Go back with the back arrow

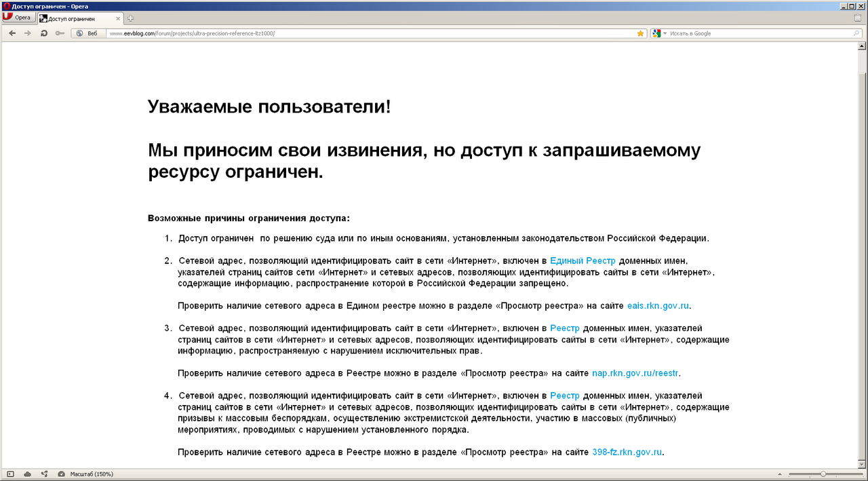(12, 33)
